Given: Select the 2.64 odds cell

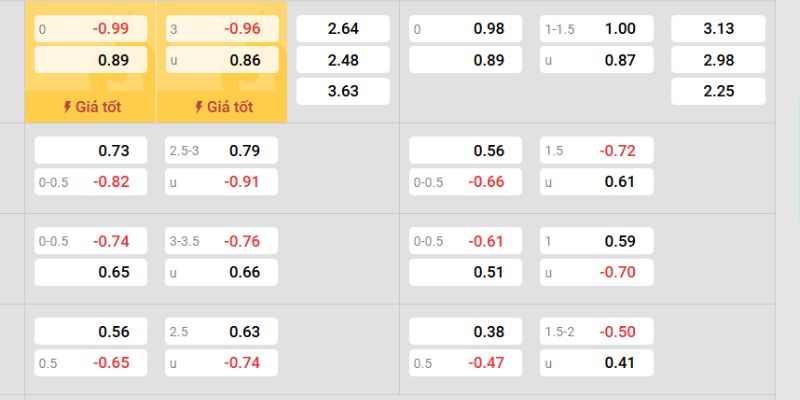Looking at the screenshot, I should click(x=343, y=29).
